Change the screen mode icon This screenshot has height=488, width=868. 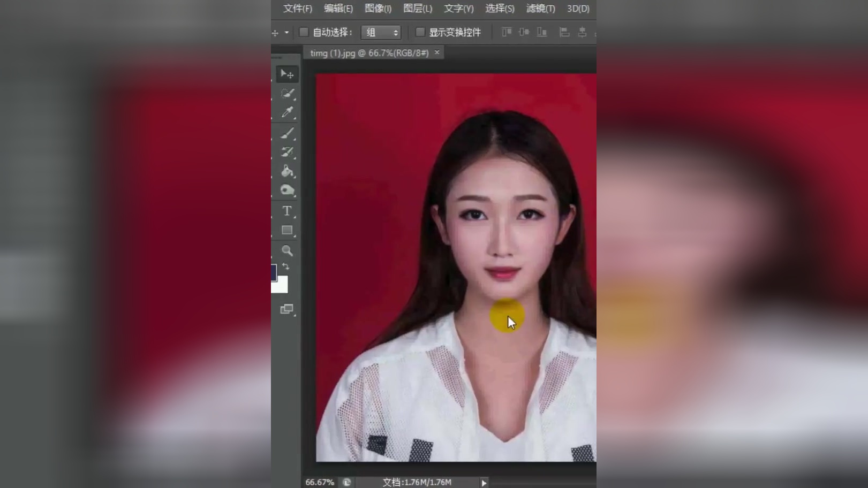[x=287, y=309]
